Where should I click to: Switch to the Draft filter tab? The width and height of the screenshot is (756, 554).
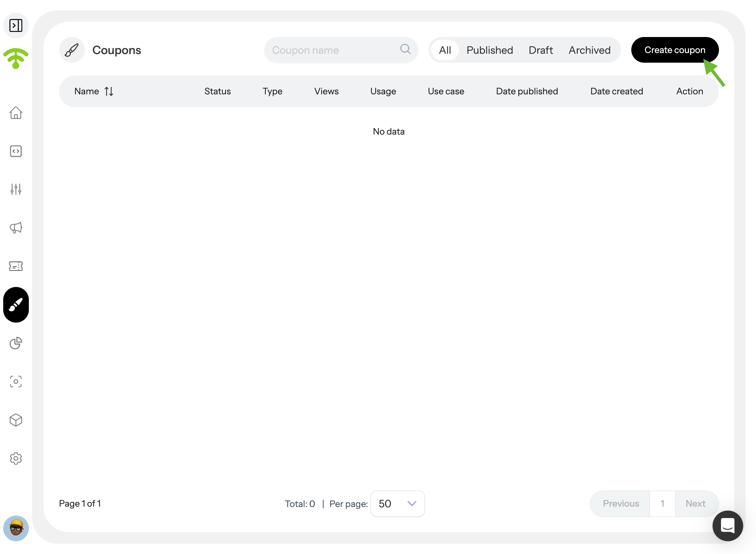click(540, 50)
